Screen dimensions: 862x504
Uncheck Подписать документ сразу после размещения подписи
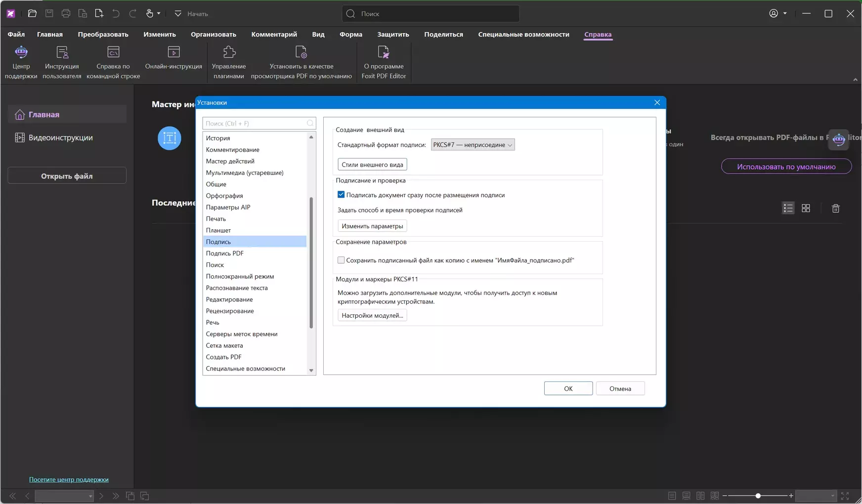[x=341, y=195]
